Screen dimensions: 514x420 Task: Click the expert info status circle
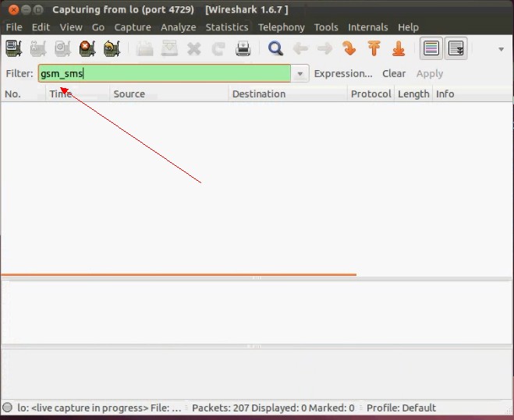[x=7, y=408]
